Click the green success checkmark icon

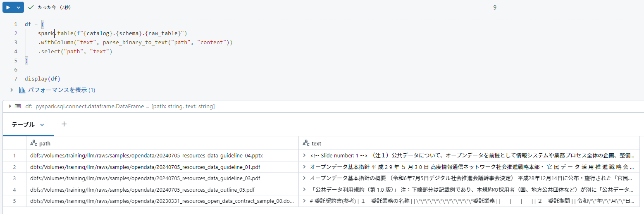pos(31,7)
